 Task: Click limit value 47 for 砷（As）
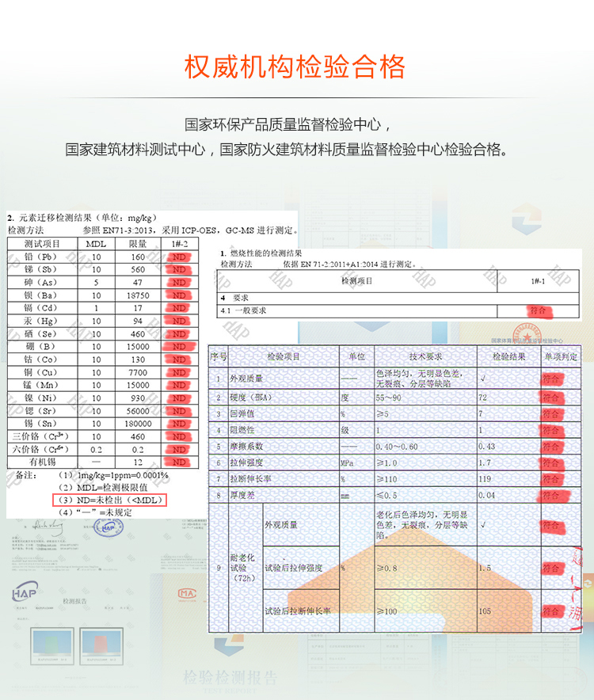point(138,283)
